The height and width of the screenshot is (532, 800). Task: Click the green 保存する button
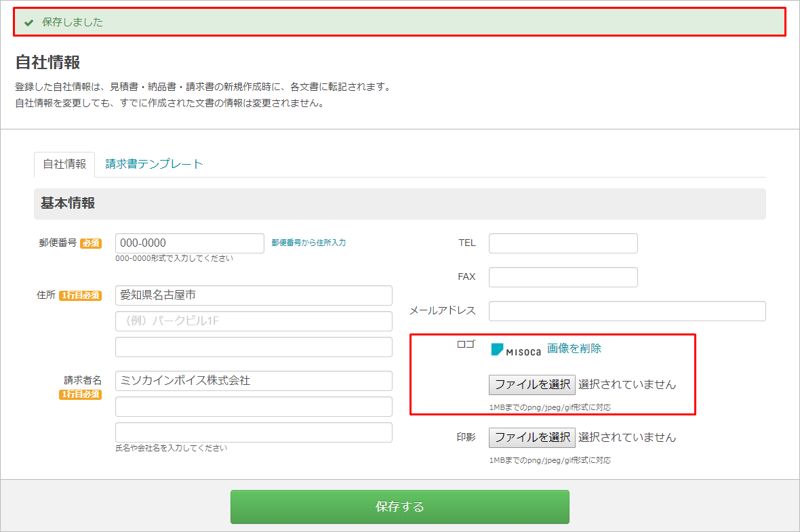[400, 507]
